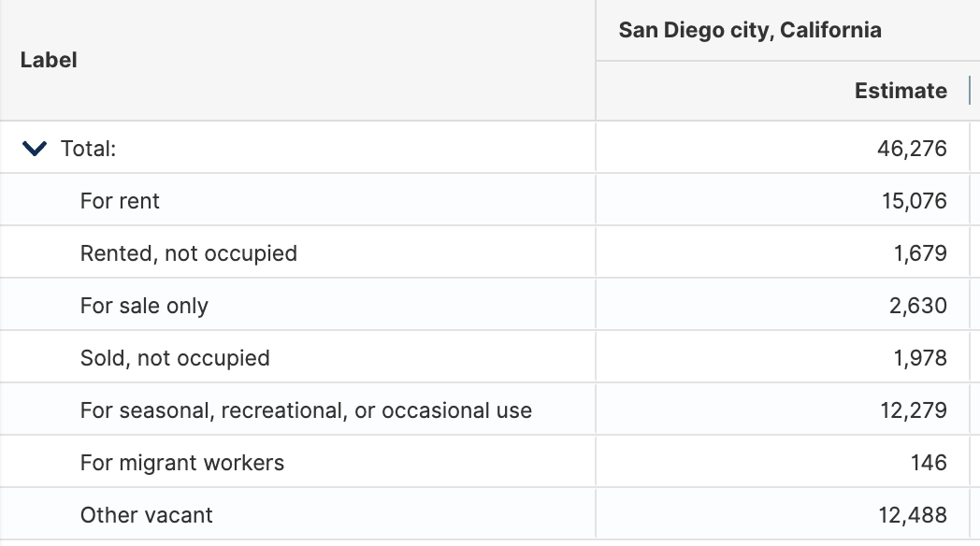980x546 pixels.
Task: Click the Estimate column header
Action: click(x=900, y=91)
